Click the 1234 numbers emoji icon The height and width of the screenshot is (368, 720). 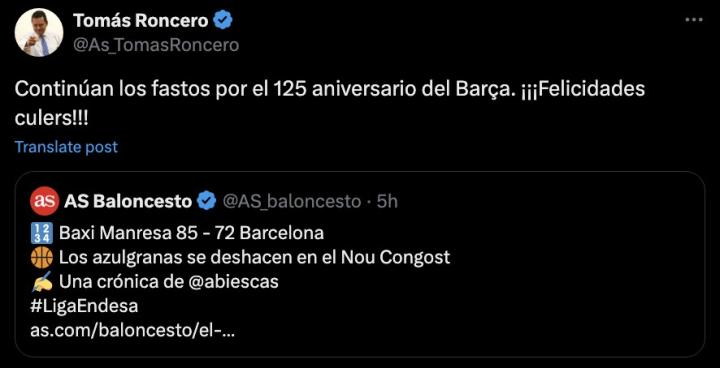[x=42, y=233]
